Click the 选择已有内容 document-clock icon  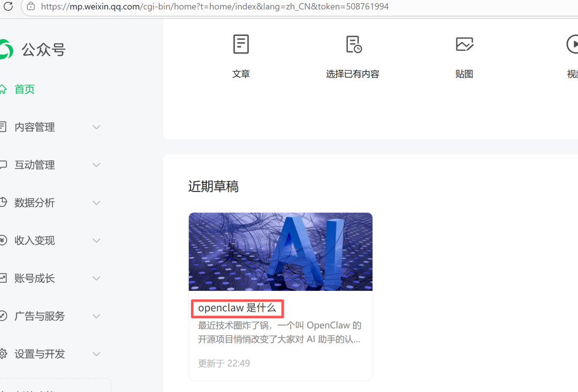[354, 44]
